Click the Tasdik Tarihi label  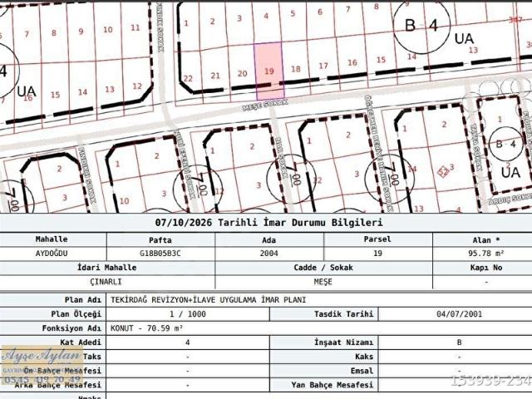pos(343,314)
